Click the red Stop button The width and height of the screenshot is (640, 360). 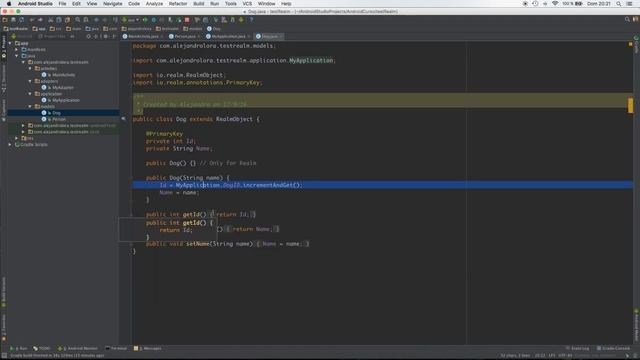pyautogui.click(x=187, y=20)
